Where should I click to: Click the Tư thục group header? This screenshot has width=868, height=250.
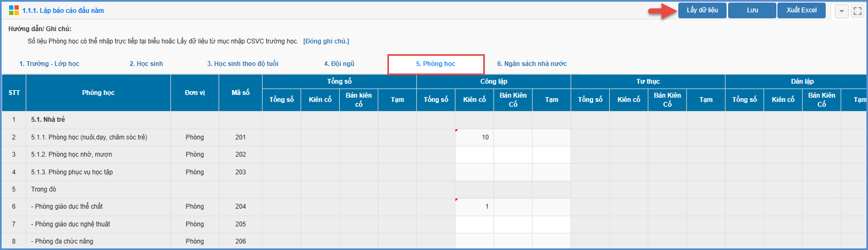pos(648,82)
